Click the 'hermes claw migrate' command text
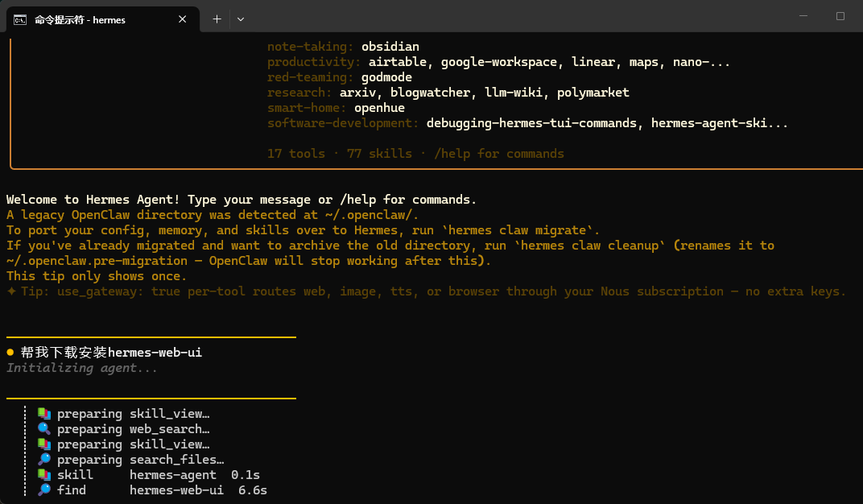The height and width of the screenshot is (504, 863). (518, 230)
